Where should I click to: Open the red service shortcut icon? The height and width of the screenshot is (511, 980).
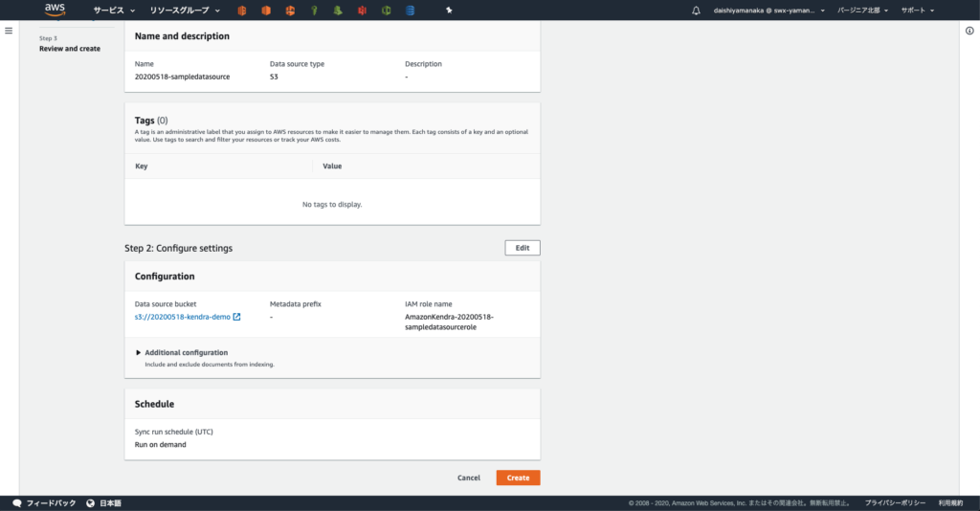coord(362,11)
